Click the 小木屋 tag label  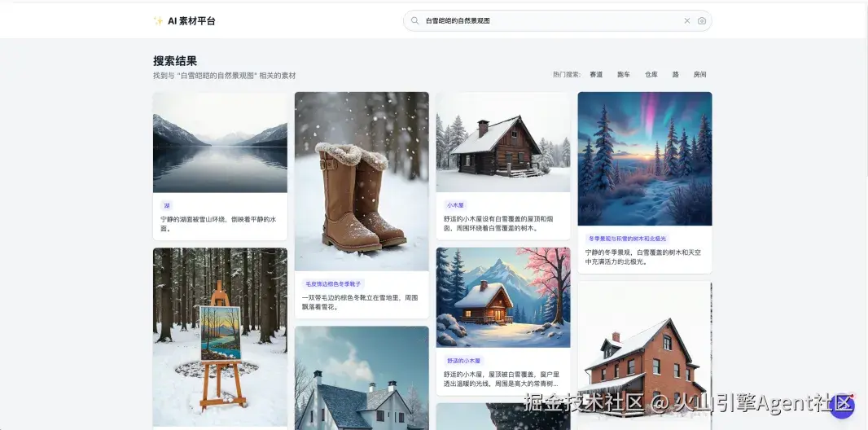click(x=456, y=205)
